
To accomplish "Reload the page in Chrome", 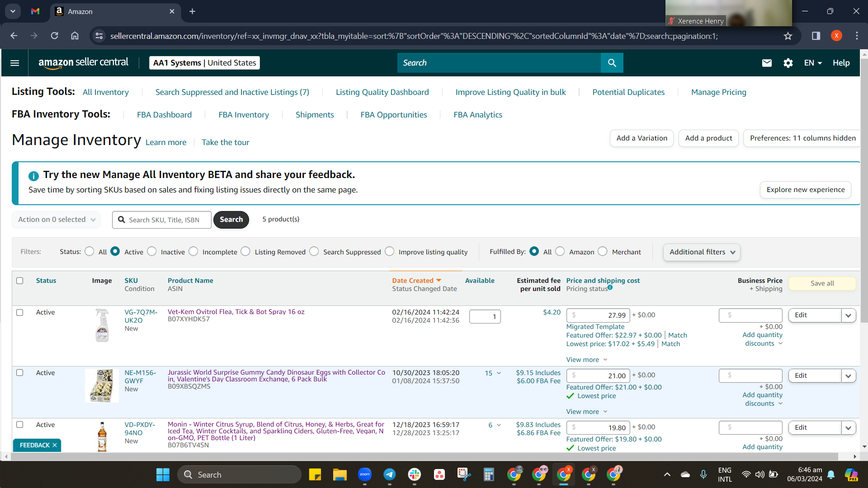I will tap(54, 36).
